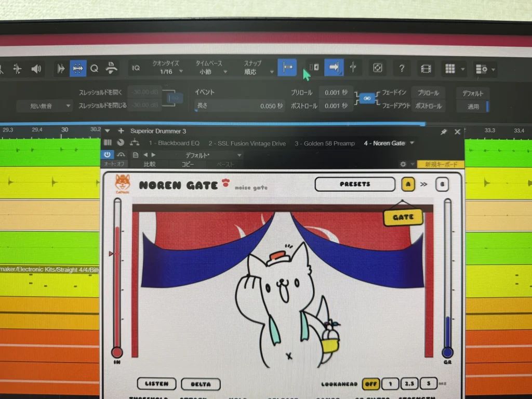Switch to the 2 - SSL Fusion Vintage Drive tab
Viewport: 532px width, 399px height.
[247, 143]
